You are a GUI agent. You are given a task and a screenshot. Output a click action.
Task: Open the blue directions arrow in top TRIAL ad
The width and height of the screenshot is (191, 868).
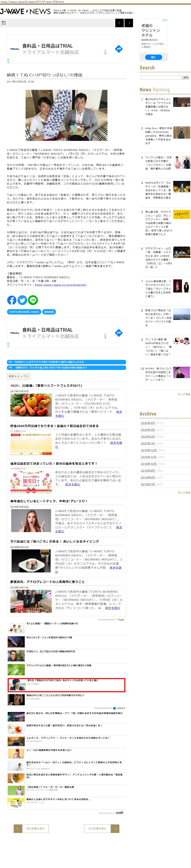click(119, 49)
